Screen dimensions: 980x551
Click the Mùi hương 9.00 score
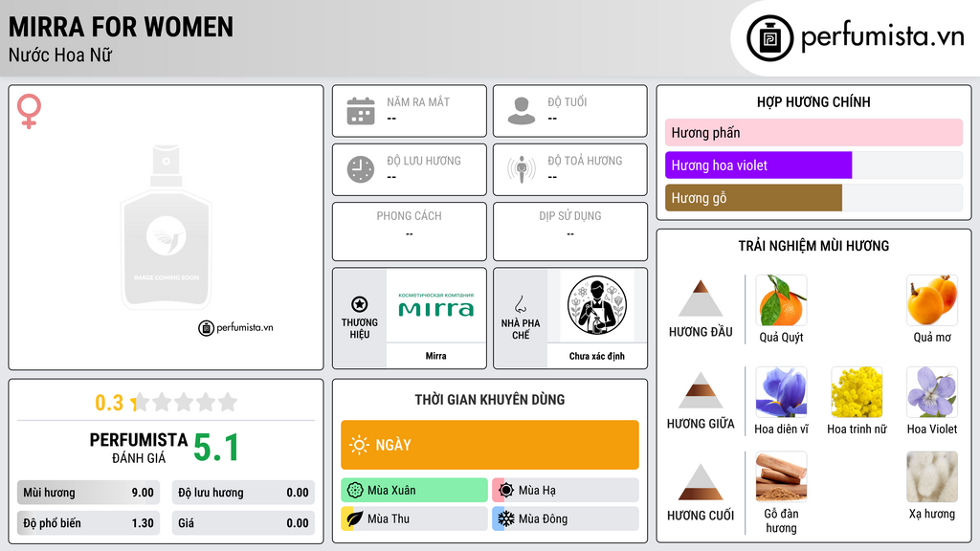click(88, 493)
